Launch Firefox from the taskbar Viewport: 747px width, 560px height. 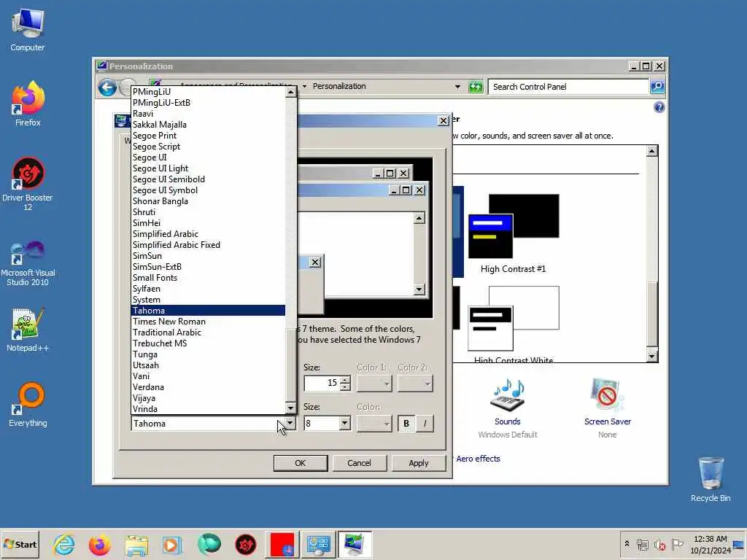click(99, 545)
